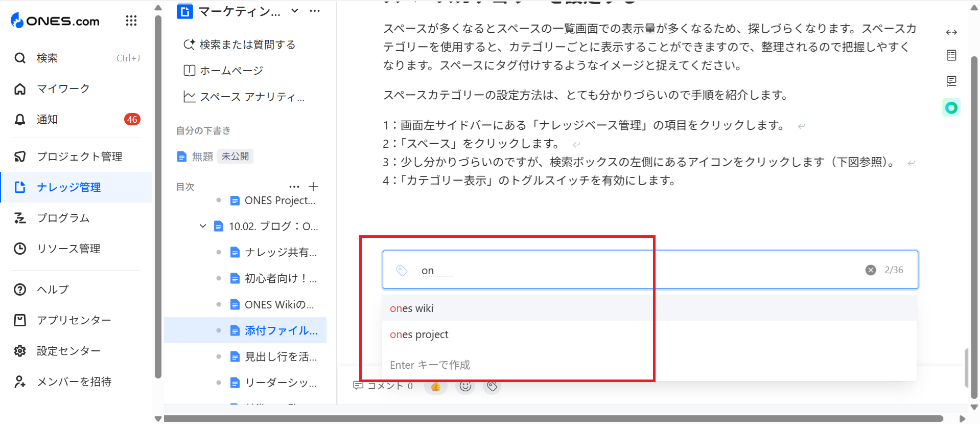Click the tag icon below page
Image resolution: width=980 pixels, height=424 pixels.
point(493,386)
